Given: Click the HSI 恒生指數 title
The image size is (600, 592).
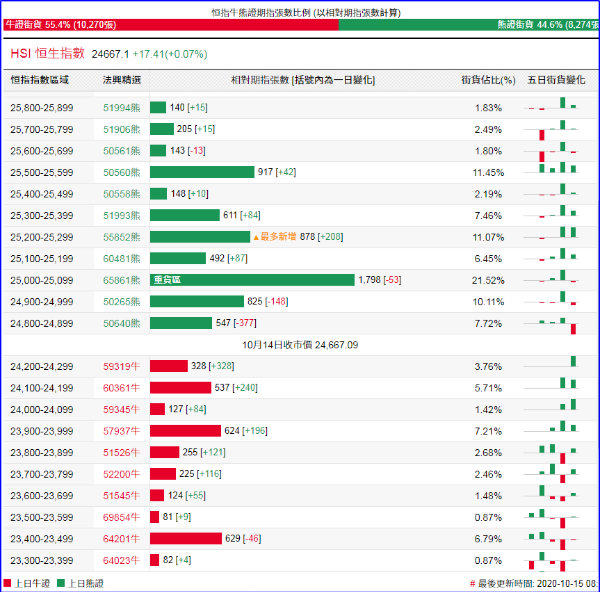Looking at the screenshot, I should click(47, 54).
